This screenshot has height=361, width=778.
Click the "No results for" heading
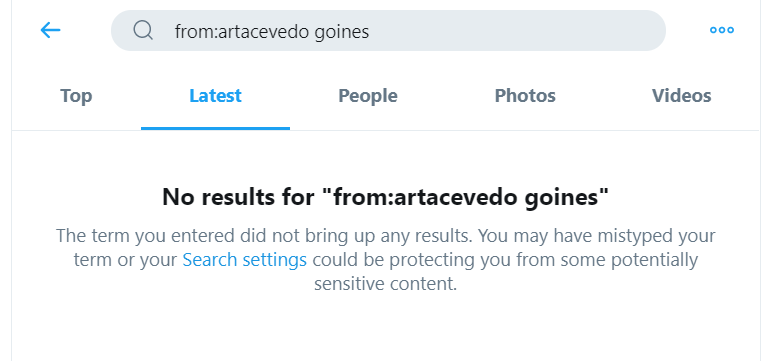coord(386,197)
